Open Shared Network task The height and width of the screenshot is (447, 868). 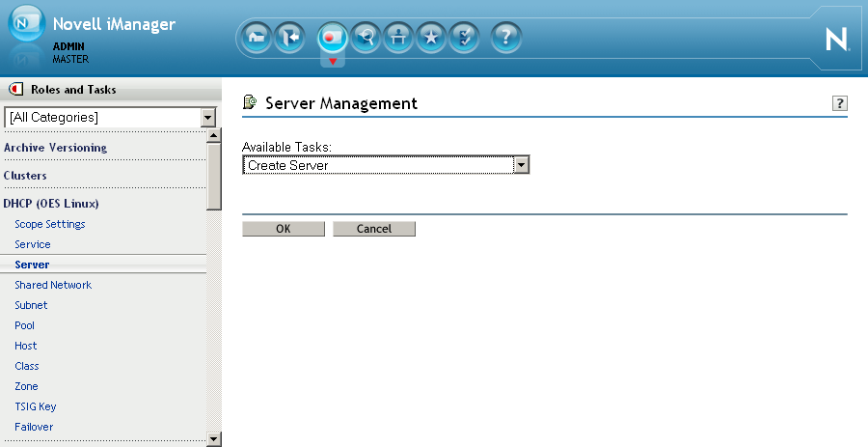click(53, 285)
